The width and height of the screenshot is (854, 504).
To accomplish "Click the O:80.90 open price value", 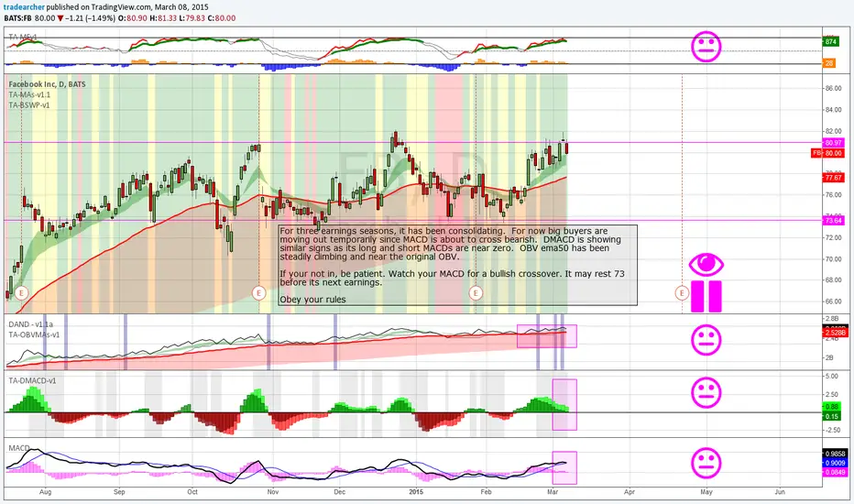I will click(x=132, y=18).
